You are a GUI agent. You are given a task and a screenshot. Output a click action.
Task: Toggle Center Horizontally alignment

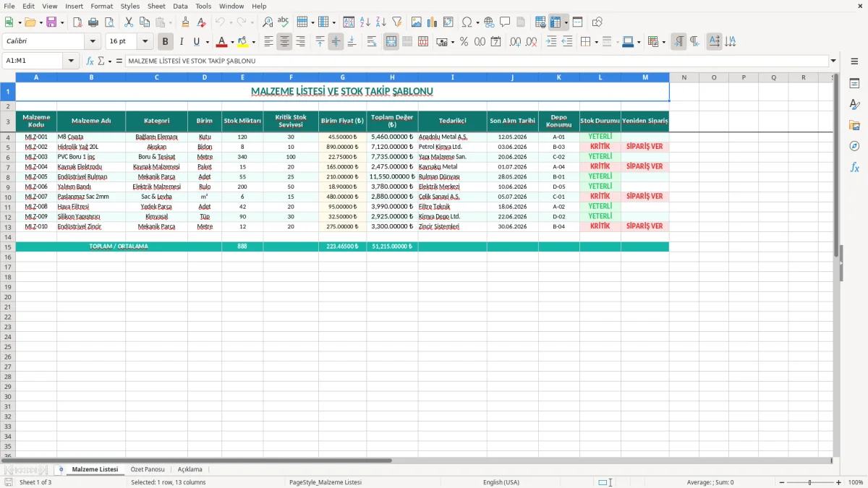(x=284, y=42)
